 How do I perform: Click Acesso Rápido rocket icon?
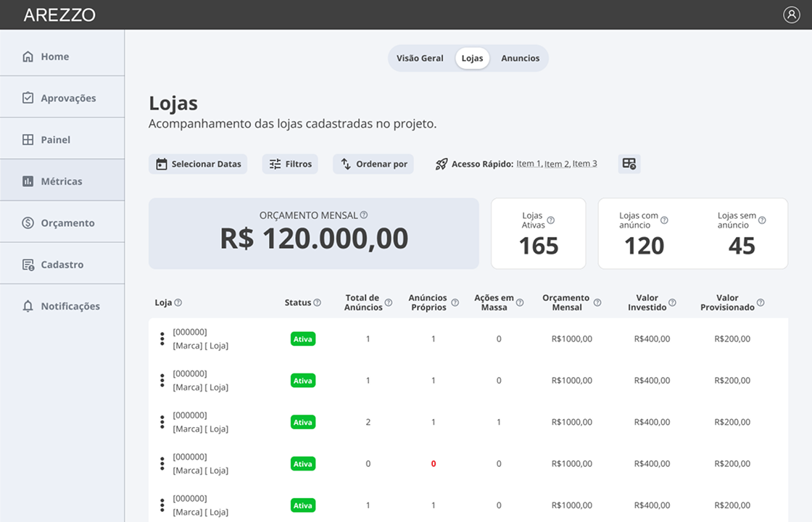(442, 164)
